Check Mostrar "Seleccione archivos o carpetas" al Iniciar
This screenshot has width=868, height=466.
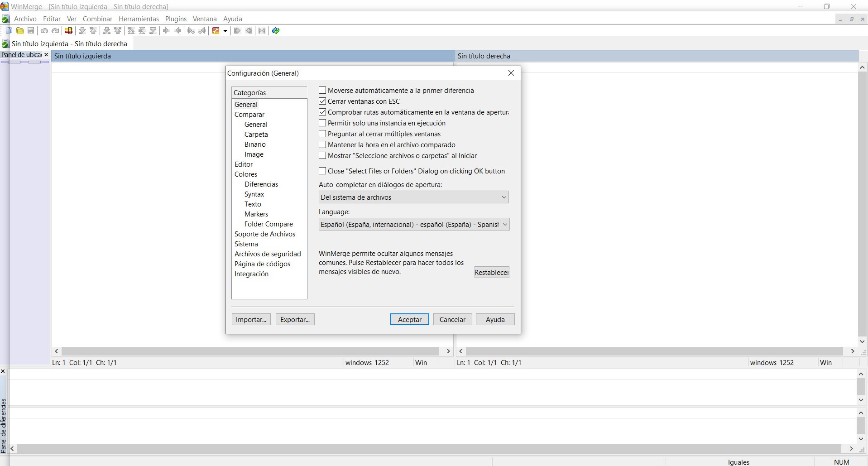(x=322, y=156)
